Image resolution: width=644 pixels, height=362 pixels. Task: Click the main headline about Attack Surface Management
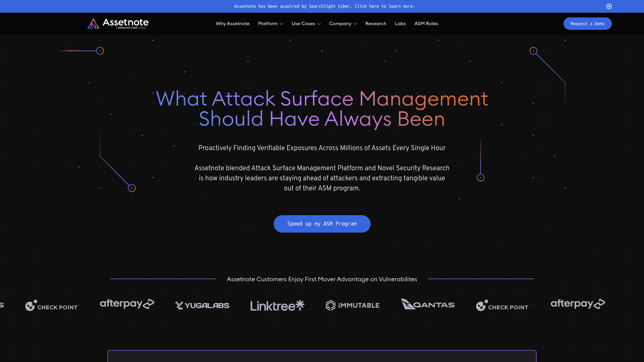tap(322, 109)
